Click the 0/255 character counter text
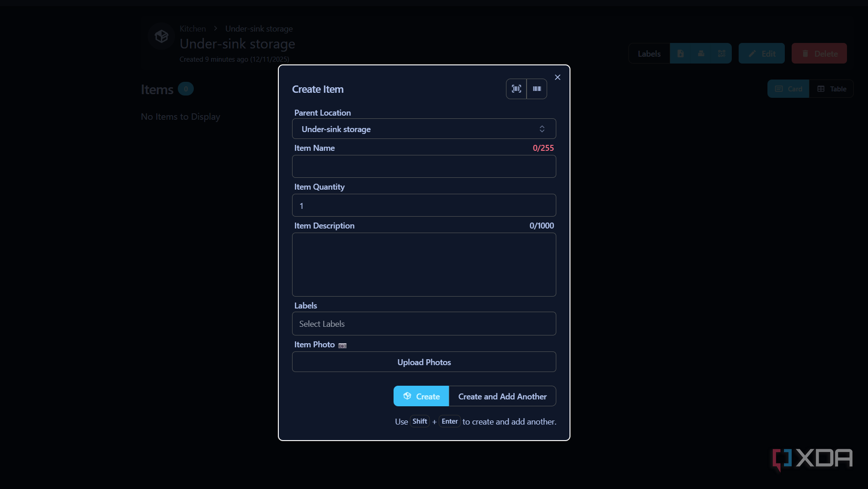 tap(543, 148)
